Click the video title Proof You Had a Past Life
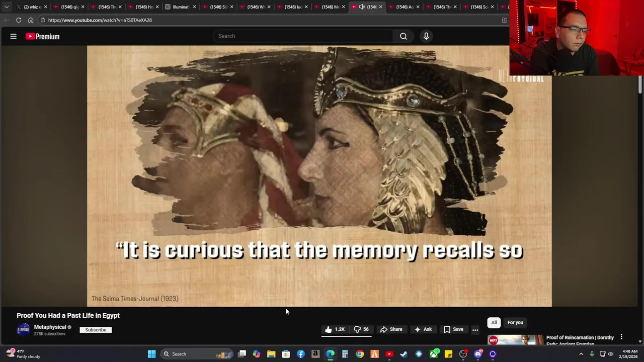This screenshot has width=644, height=362. pos(68,315)
